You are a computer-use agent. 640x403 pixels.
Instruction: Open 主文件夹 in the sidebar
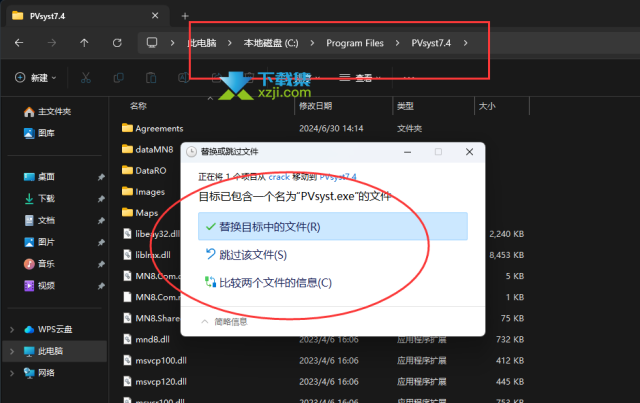(47, 111)
